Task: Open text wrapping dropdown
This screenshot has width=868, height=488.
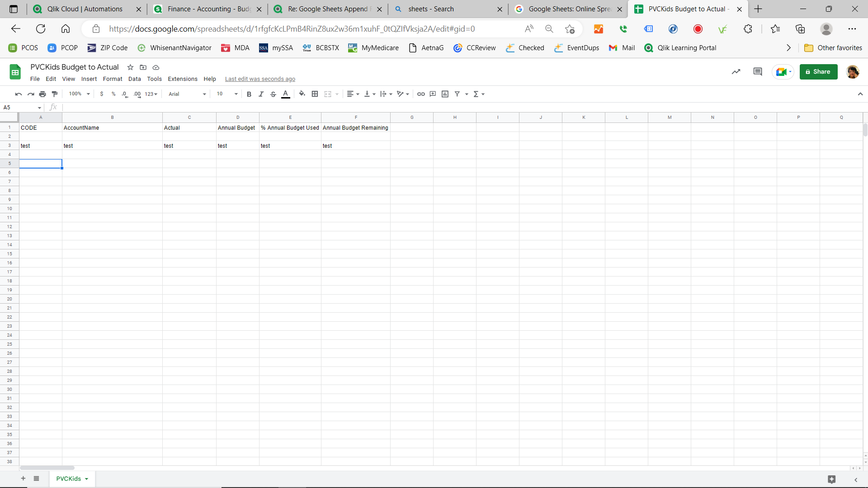Action: coord(386,94)
